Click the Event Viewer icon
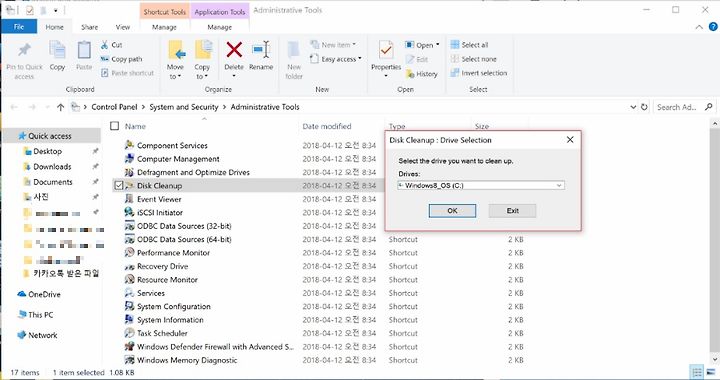The height and width of the screenshot is (380, 720). click(129, 199)
